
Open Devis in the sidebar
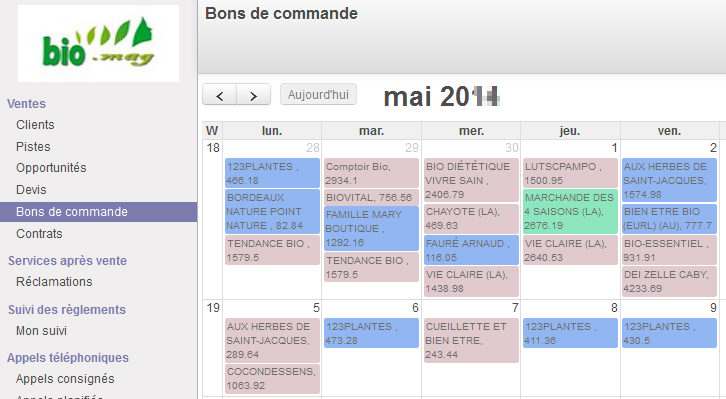tap(31, 190)
